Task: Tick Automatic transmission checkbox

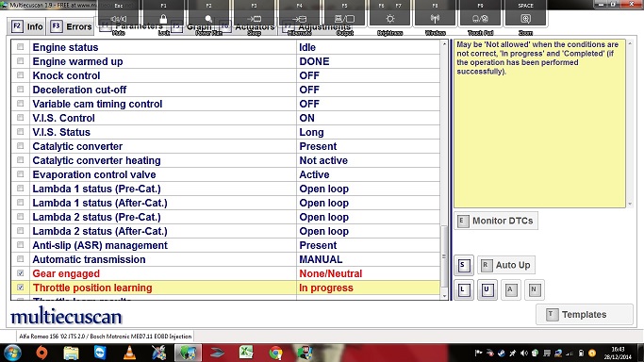Action: pos(20,259)
